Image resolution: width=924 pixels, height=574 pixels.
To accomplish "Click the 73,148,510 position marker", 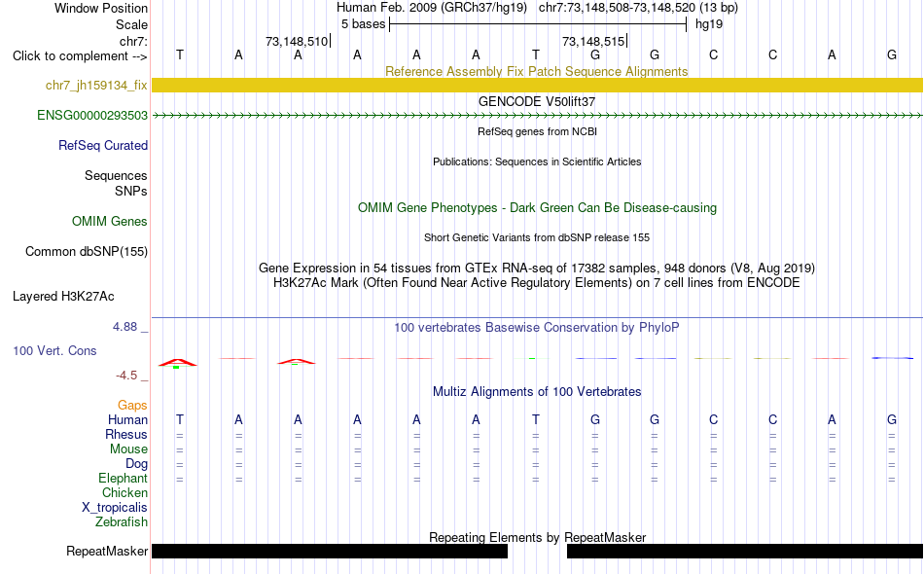I will pos(298,41).
